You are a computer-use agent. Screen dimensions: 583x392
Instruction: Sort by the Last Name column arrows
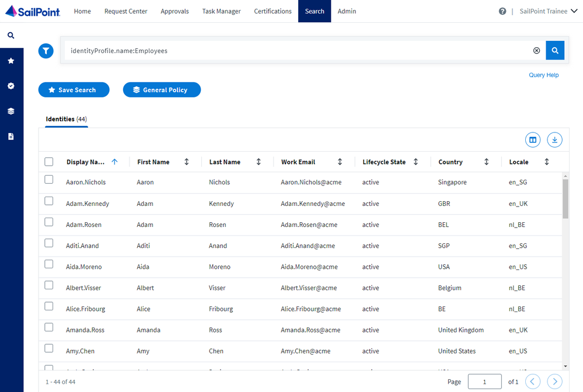(x=259, y=162)
